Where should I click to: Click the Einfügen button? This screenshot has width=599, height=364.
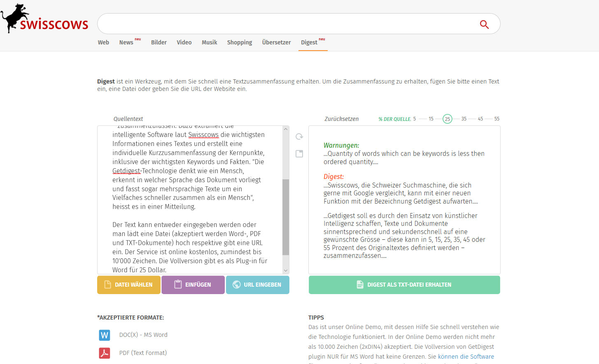[193, 285]
